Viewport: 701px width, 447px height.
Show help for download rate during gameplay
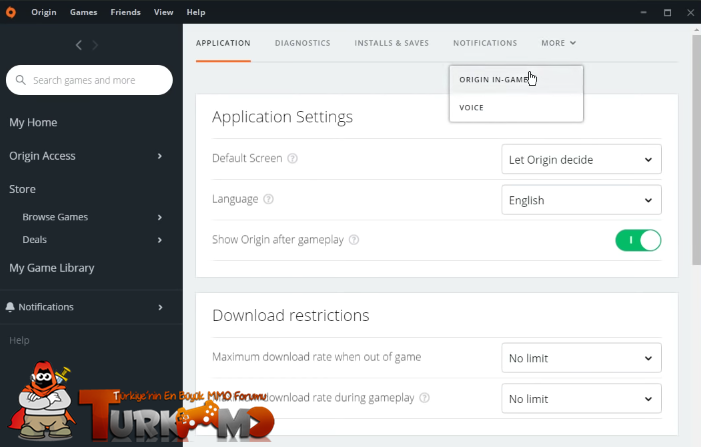coord(425,397)
